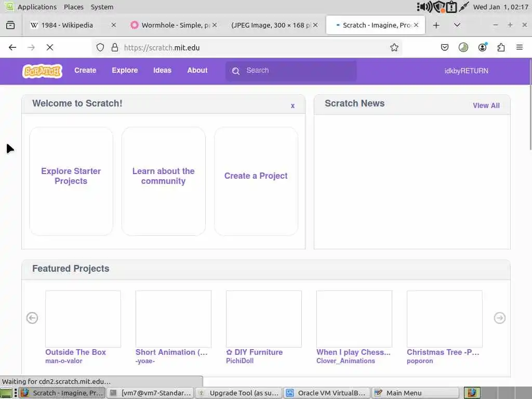Click the tracking protection shield icon
This screenshot has width=532, height=399.
100,47
